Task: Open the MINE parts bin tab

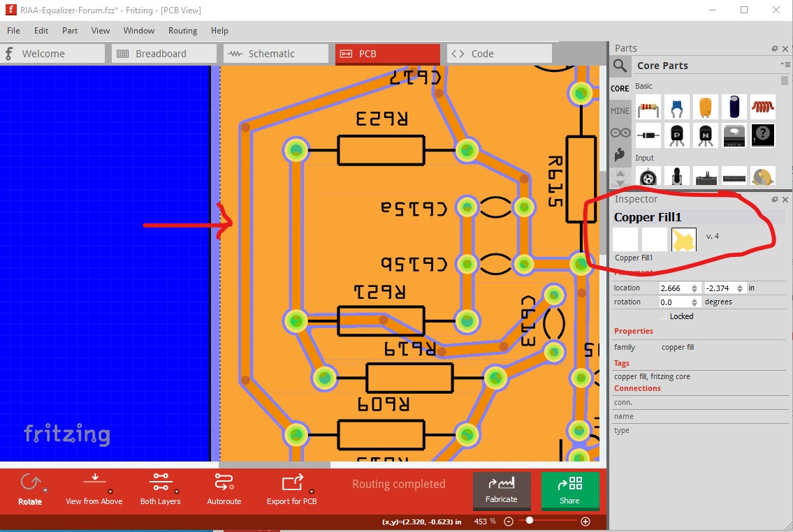Action: point(620,110)
